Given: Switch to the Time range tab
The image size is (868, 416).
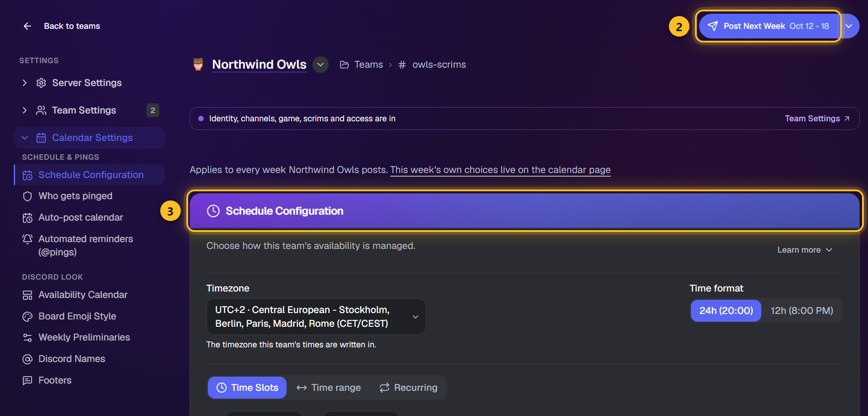Looking at the screenshot, I should (x=329, y=388).
